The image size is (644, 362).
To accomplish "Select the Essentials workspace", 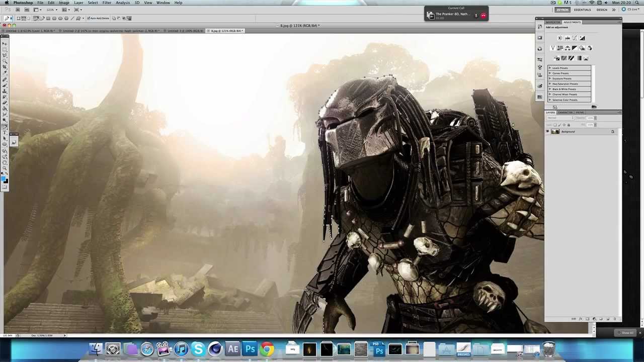I will [x=582, y=10].
